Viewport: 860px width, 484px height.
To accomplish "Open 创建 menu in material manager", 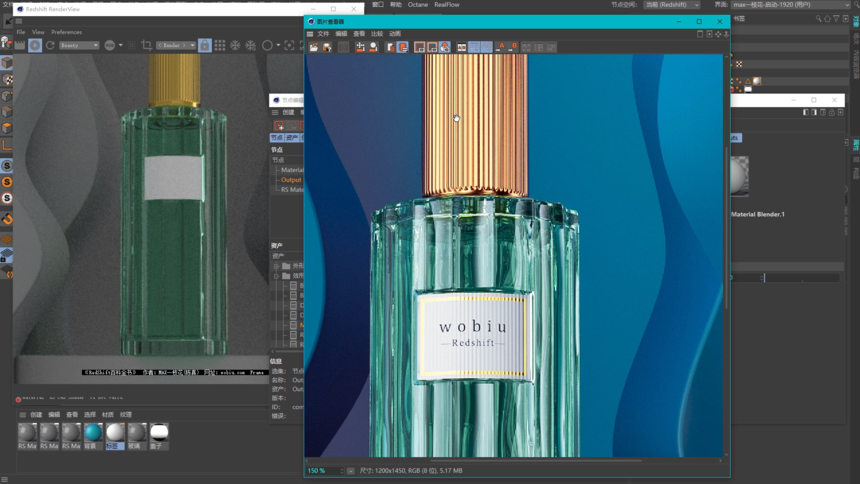I will point(36,414).
